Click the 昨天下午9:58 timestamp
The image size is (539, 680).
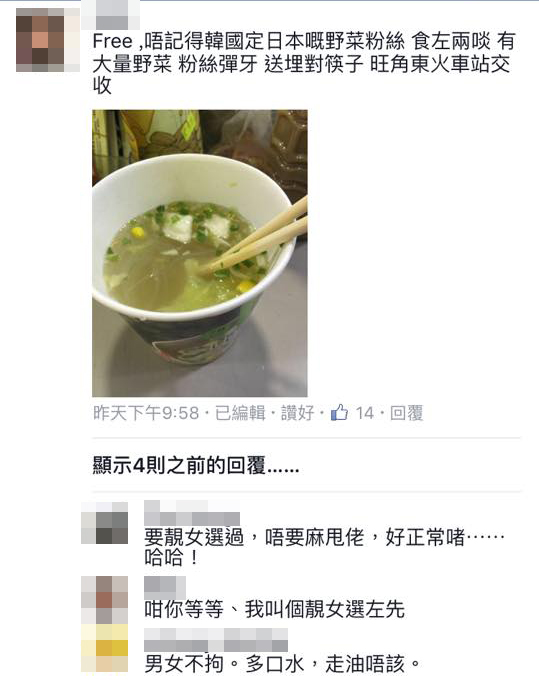pyautogui.click(x=146, y=413)
